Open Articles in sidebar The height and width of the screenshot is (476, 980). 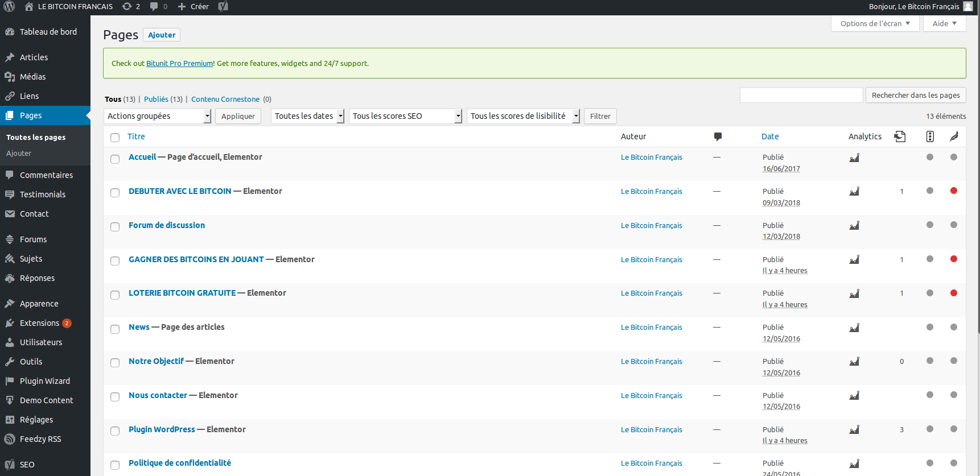[x=45, y=57]
